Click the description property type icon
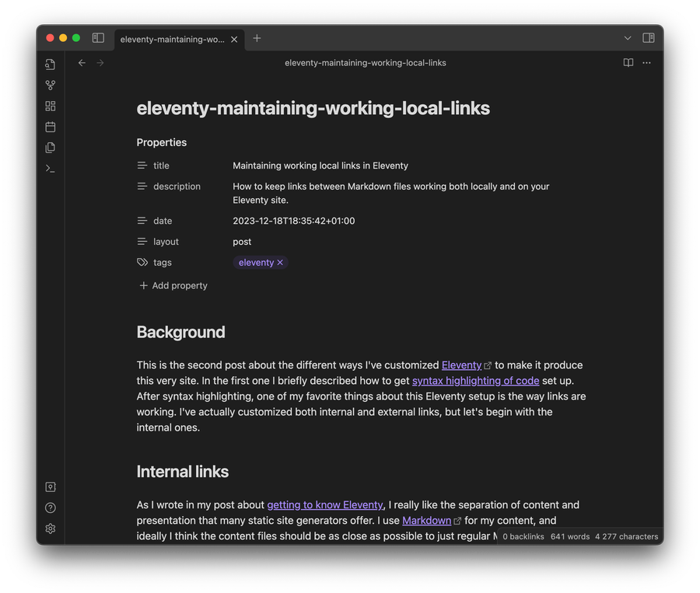 click(142, 187)
